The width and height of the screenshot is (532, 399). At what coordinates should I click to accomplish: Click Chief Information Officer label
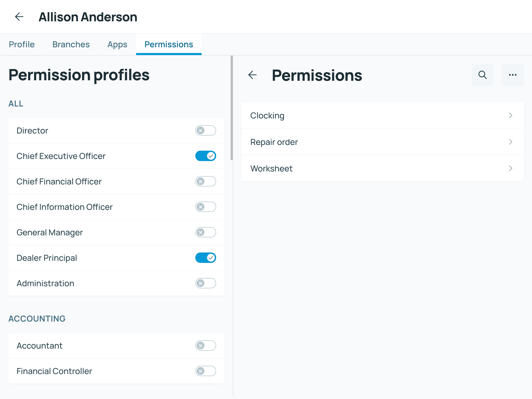[x=65, y=207]
